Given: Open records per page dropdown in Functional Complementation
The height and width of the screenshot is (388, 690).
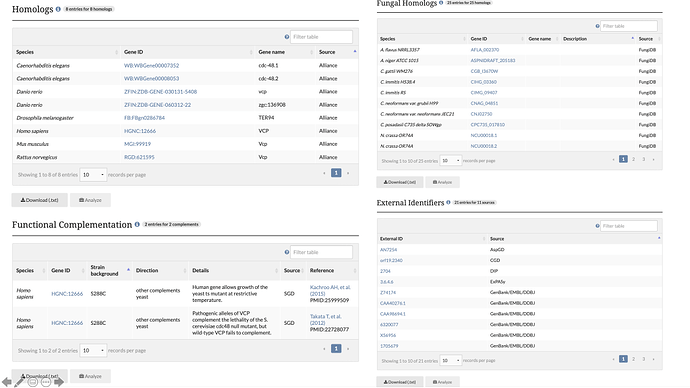Looking at the screenshot, I should pos(93,351).
